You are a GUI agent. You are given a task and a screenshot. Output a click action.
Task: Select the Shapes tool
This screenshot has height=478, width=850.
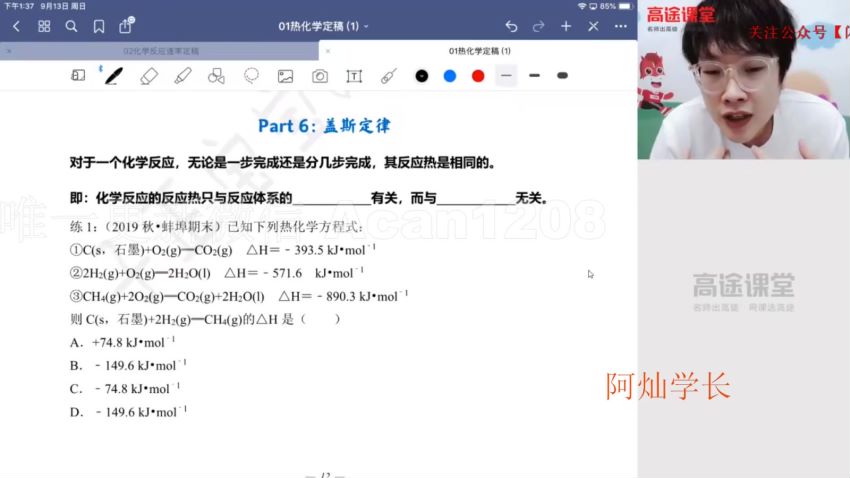pyautogui.click(x=216, y=75)
